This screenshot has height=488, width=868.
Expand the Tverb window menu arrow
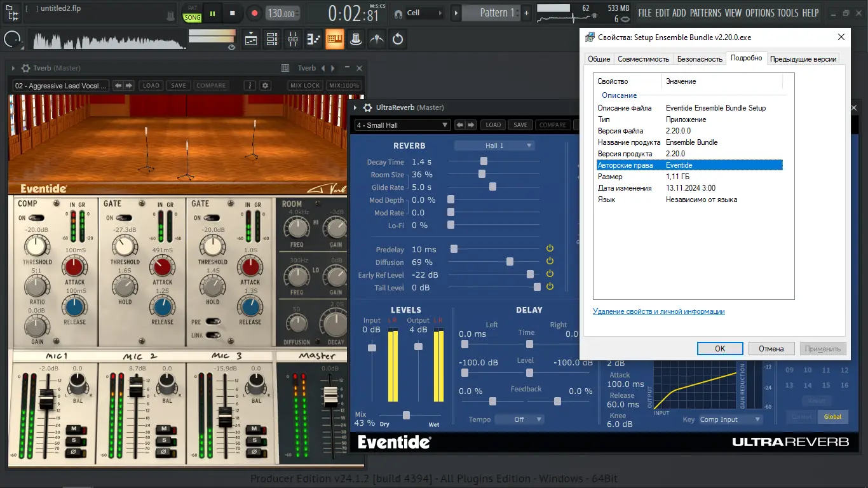click(14, 68)
